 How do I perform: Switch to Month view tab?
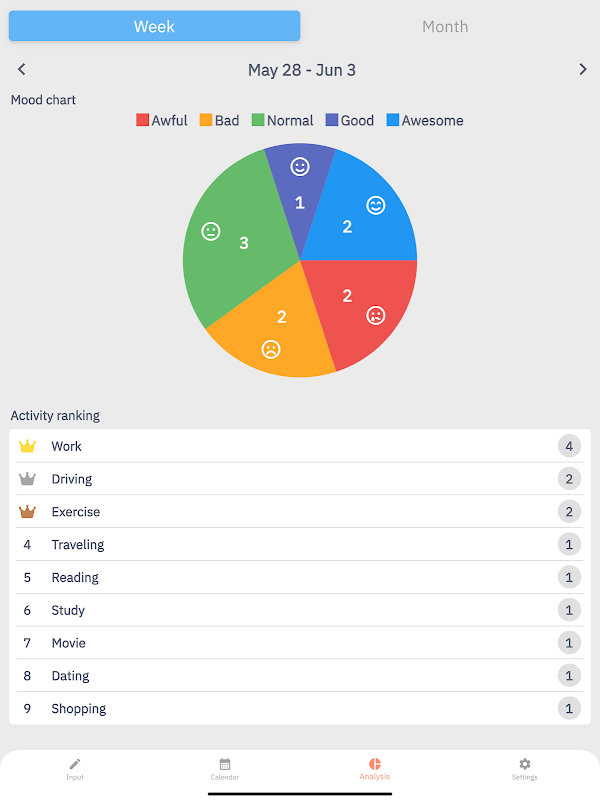(x=445, y=27)
